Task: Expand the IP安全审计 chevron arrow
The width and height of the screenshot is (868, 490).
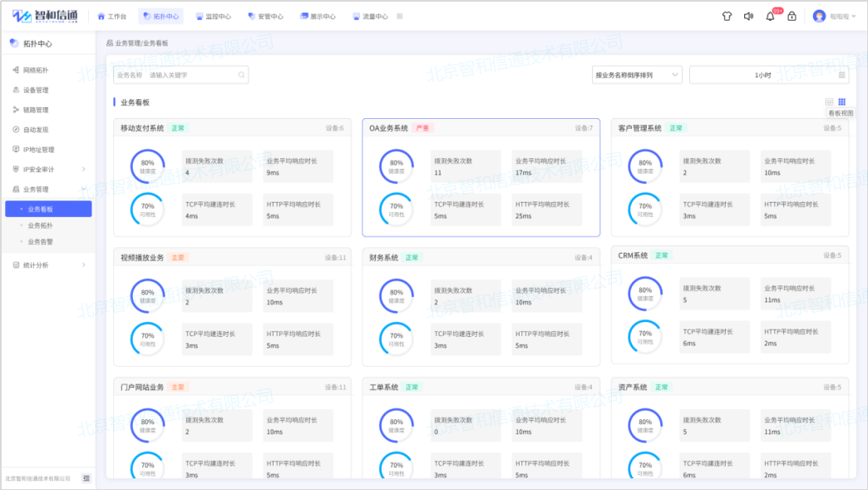Action: pos(84,169)
